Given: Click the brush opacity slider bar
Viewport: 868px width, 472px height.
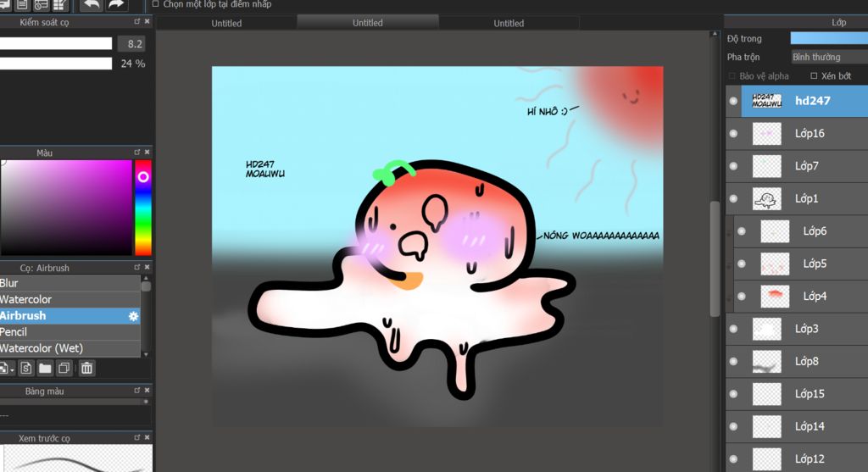Looking at the screenshot, I should pyautogui.click(x=56, y=64).
